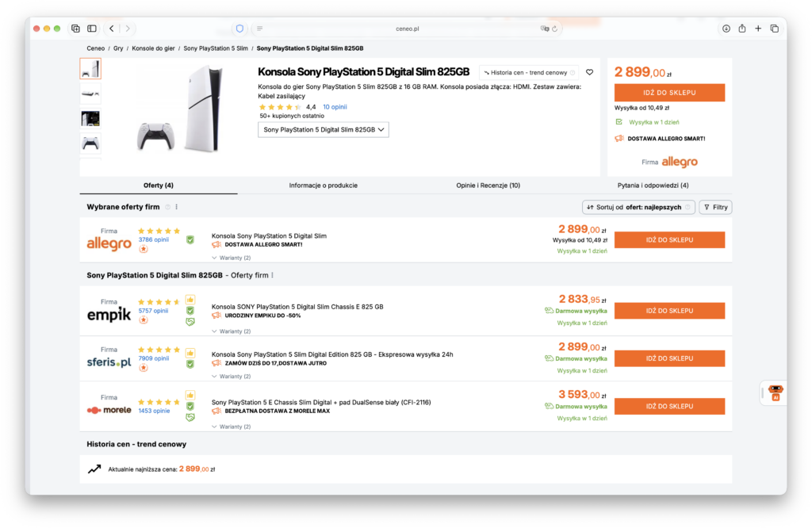812x528 pixels.
Task: Click IDŹ DO SKLEPU for empik offer
Action: pyautogui.click(x=669, y=311)
